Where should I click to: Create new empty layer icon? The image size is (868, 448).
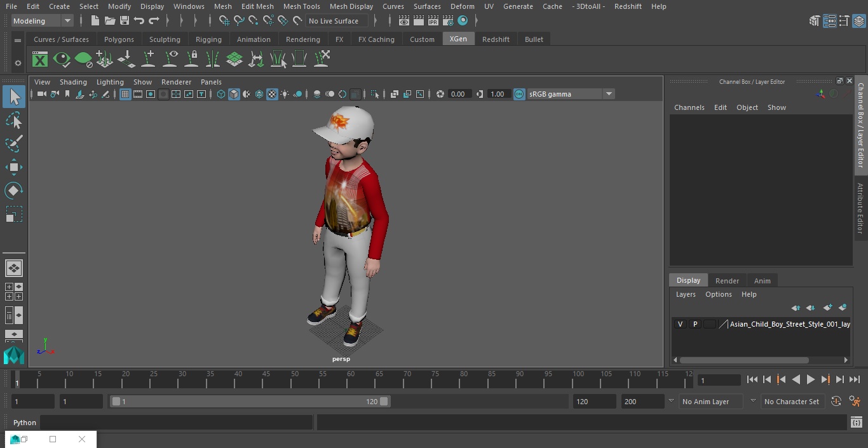click(827, 308)
